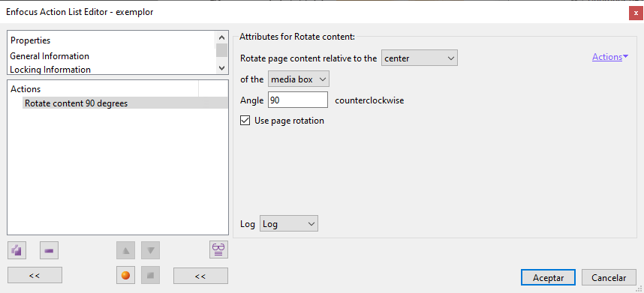Stop recording with the gray square button
This screenshot has width=644, height=293.
[150, 275]
